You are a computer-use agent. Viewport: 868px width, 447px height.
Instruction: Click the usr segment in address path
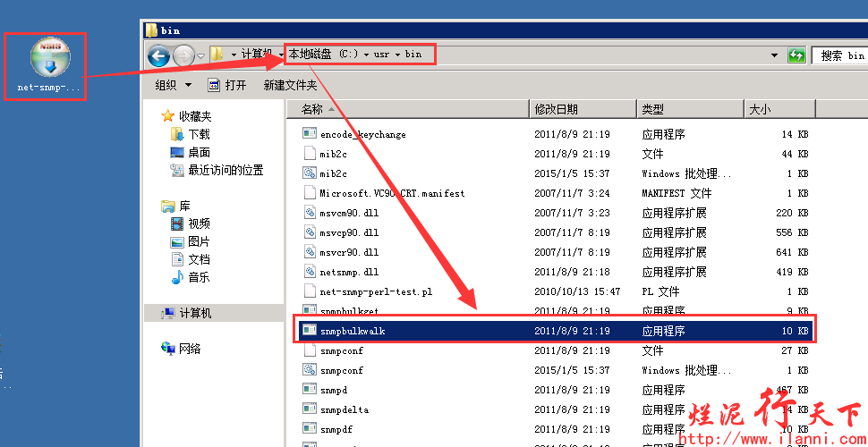pos(381,55)
